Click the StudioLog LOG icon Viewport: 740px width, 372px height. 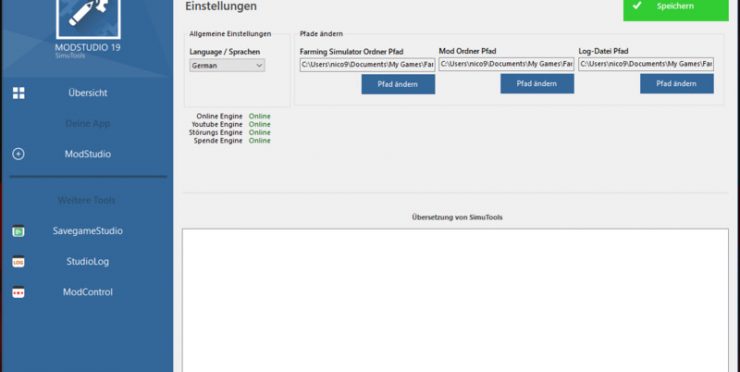click(x=18, y=262)
